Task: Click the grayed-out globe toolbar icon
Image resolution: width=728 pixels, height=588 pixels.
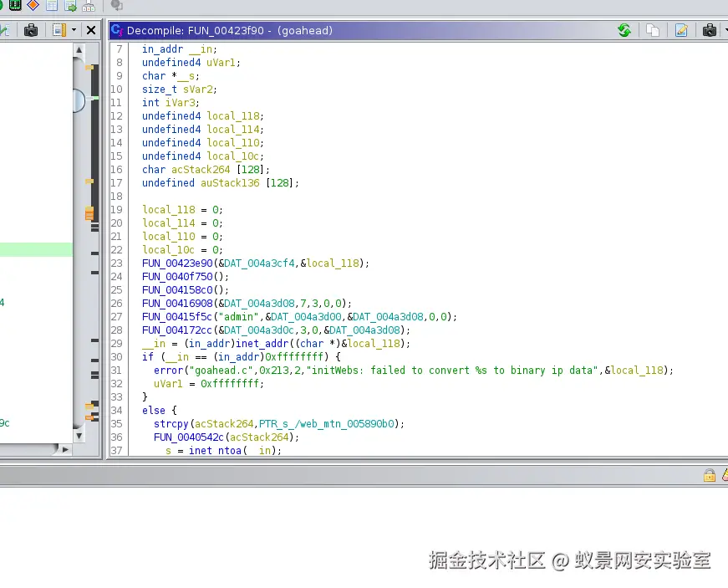Action: (116, 6)
